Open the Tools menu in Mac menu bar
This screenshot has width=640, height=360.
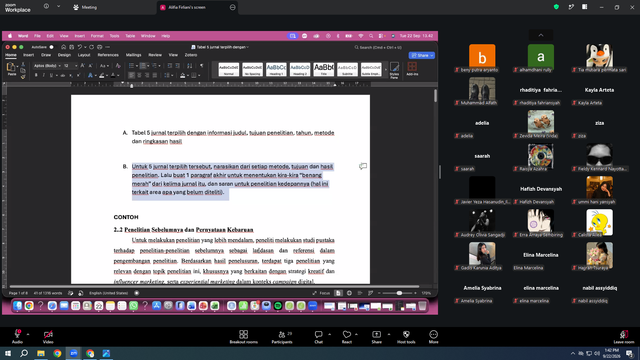click(114, 36)
